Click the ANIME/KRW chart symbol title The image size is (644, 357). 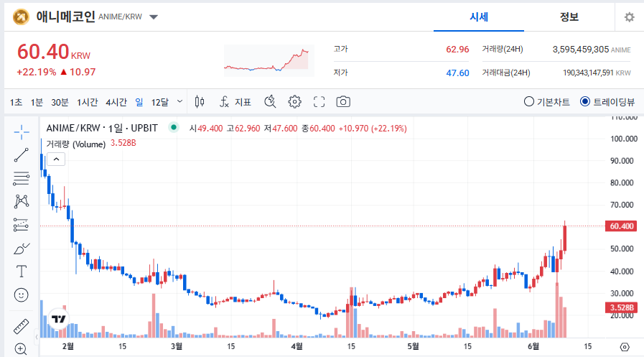pos(102,128)
